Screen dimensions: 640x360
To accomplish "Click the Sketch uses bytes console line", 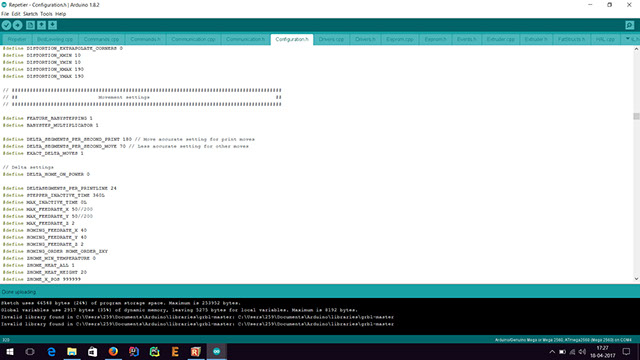I will pyautogui.click(x=121, y=303).
